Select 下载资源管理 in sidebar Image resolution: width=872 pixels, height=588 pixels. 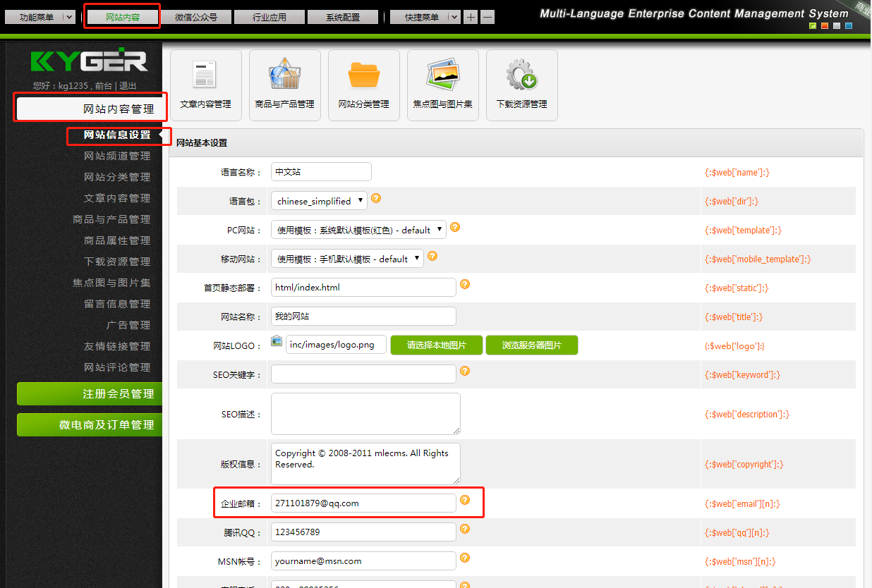[x=117, y=262]
